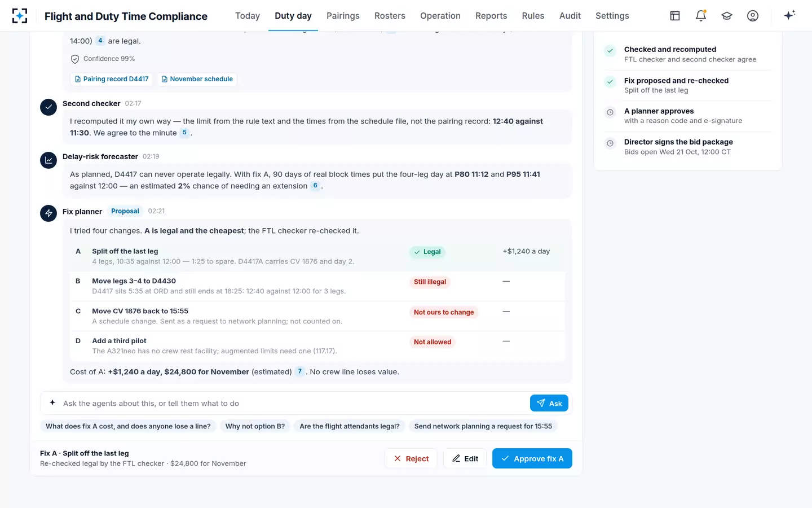Screen dimensions: 812x508
Task: Open the Operation tab
Action: [440, 16]
